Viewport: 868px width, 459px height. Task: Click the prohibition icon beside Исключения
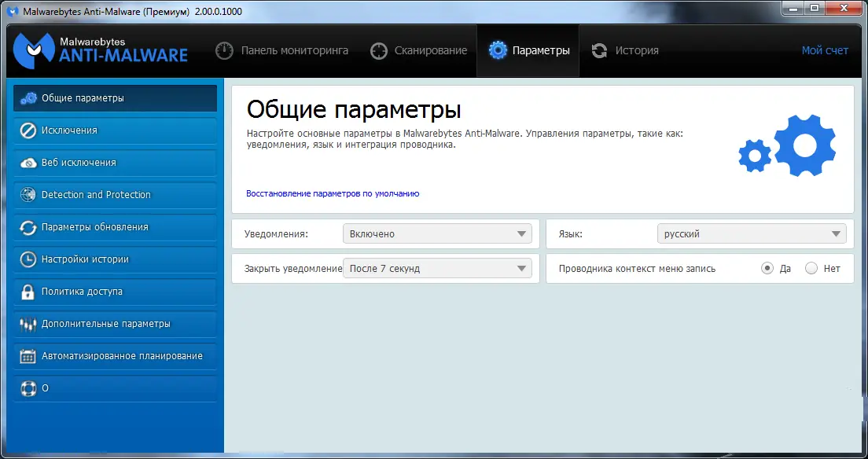[x=28, y=130]
